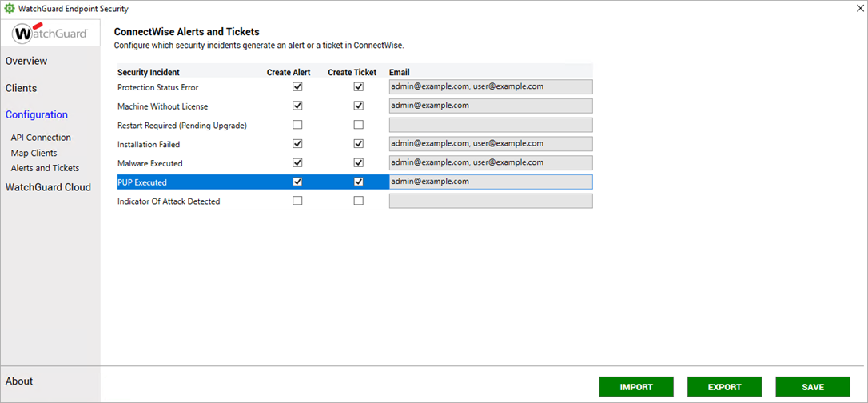Click the IMPORT button
Viewport: 868px width, 403px height.
(636, 387)
